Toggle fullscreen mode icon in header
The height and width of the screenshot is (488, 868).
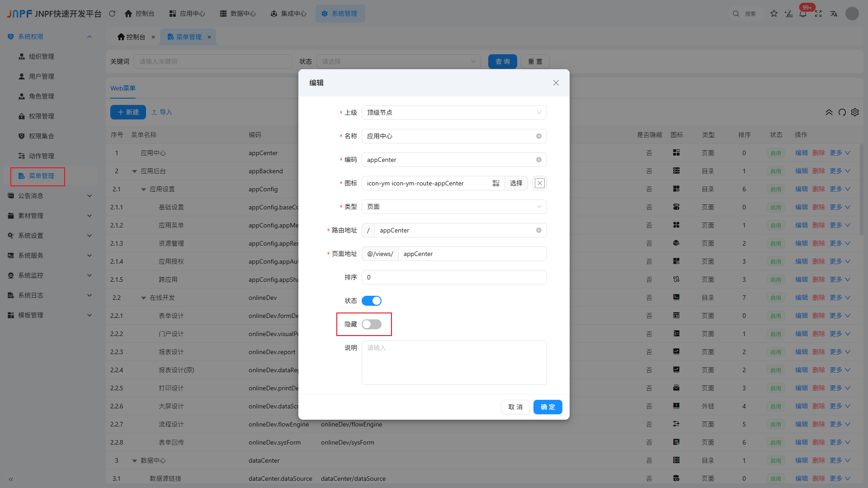coord(818,14)
